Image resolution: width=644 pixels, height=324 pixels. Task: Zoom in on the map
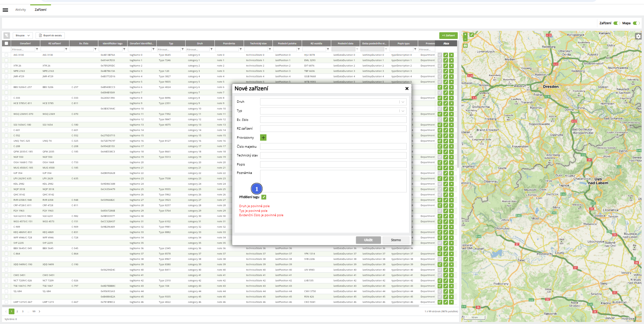[x=465, y=35]
